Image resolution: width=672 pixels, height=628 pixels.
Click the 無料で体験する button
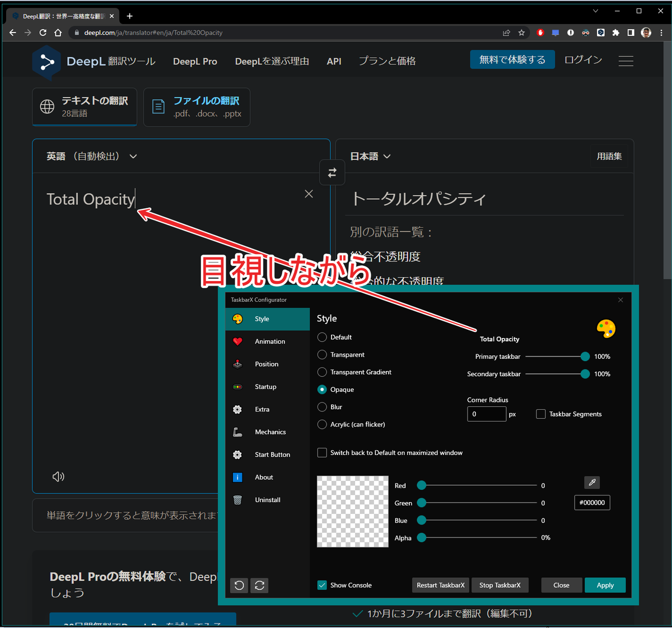[512, 60]
